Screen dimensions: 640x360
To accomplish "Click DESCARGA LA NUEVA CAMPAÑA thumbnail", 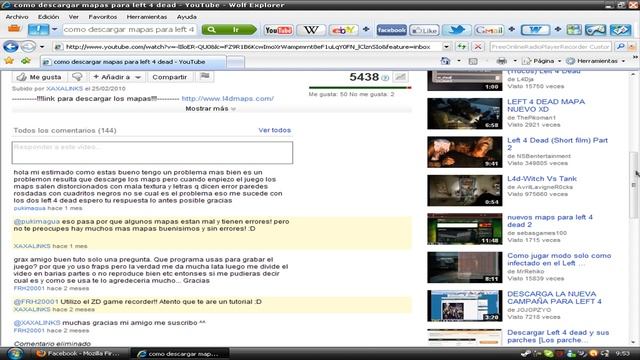I will (464, 306).
